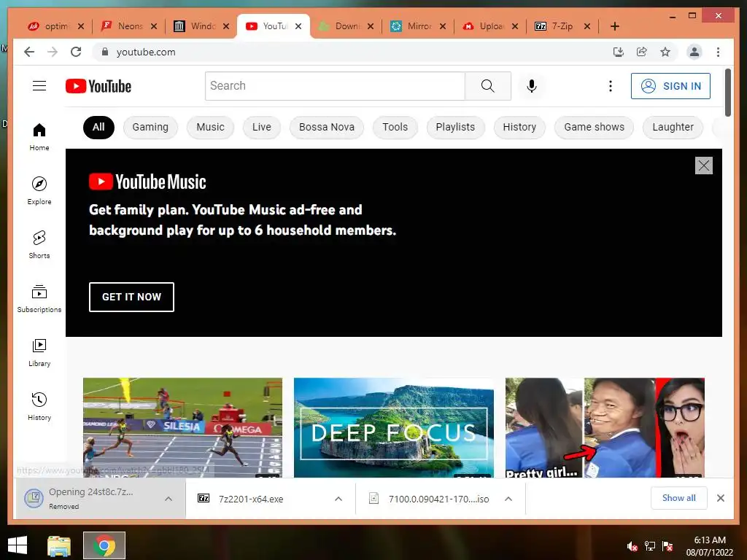Open the Chrome three-dot menu
Viewport: 747px width, 560px height.
click(718, 52)
